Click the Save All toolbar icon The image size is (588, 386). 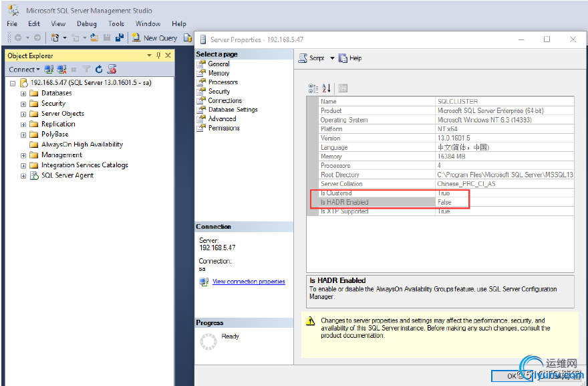point(120,37)
